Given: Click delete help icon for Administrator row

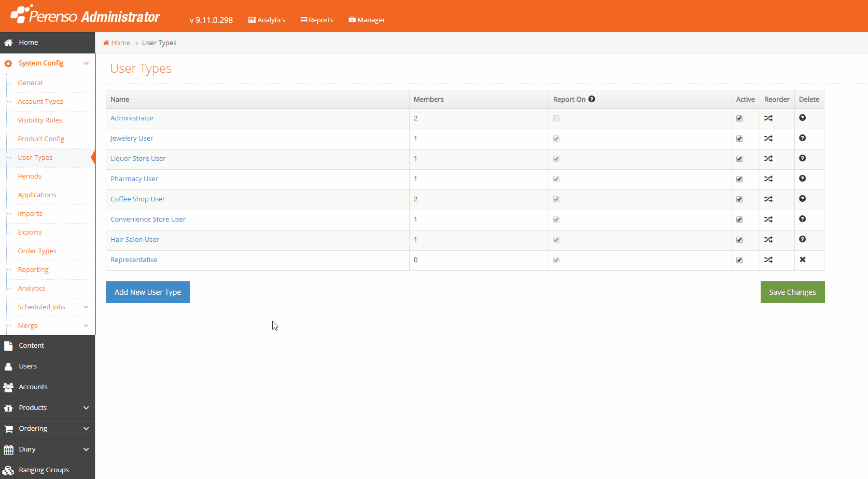Looking at the screenshot, I should 803,118.
